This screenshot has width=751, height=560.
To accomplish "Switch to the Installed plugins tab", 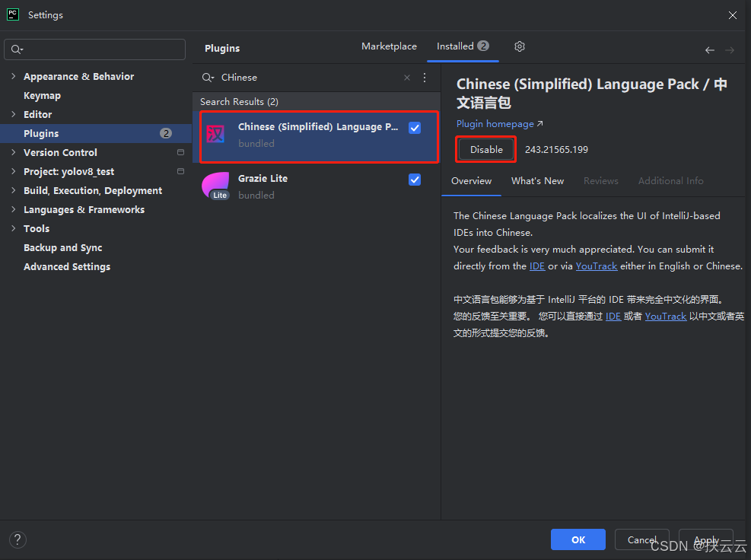I will [463, 46].
